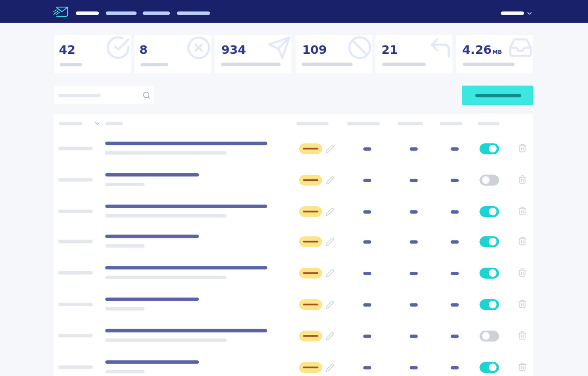588x376 pixels.
Task: Open the third navigation item in the top bar
Action: [156, 13]
